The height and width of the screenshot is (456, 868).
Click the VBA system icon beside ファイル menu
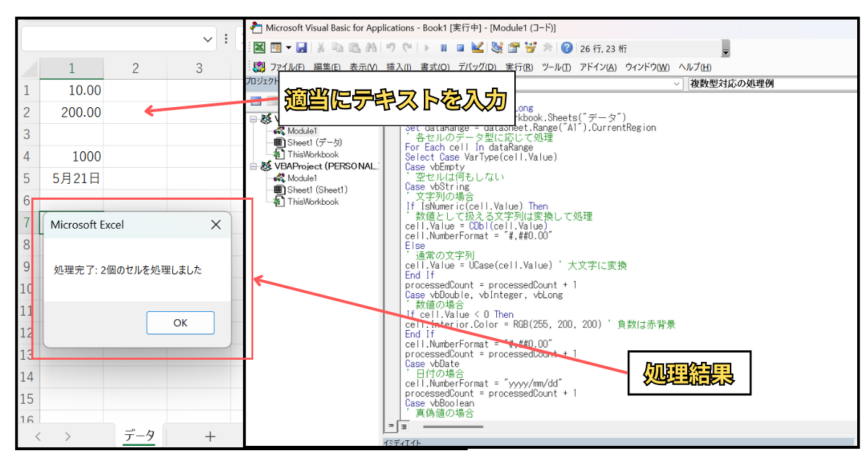pyautogui.click(x=258, y=67)
